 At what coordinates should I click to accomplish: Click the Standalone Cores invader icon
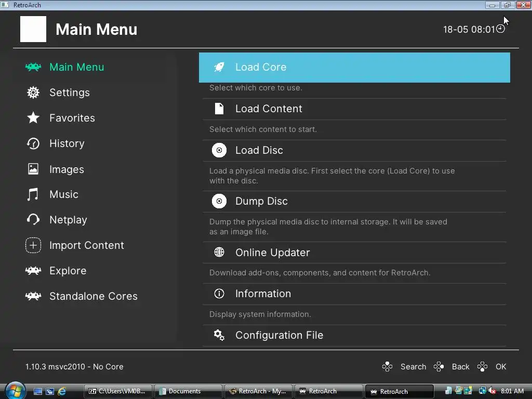pos(33,296)
